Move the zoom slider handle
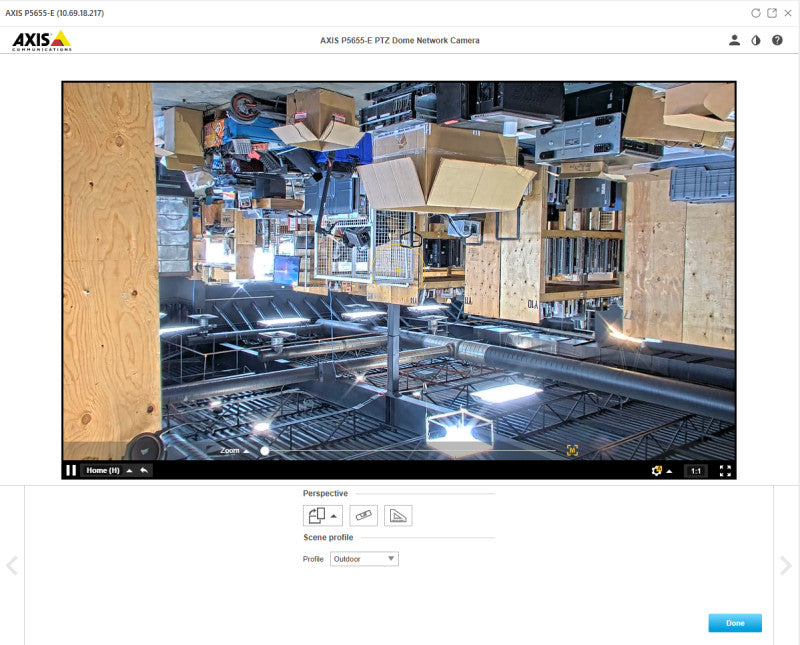Viewport: 800px width, 645px height. point(264,451)
